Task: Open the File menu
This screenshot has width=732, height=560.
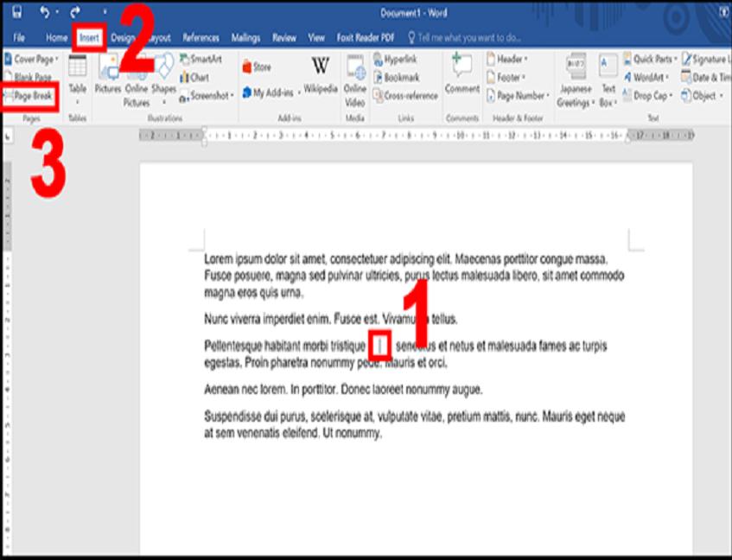Action: click(19, 38)
